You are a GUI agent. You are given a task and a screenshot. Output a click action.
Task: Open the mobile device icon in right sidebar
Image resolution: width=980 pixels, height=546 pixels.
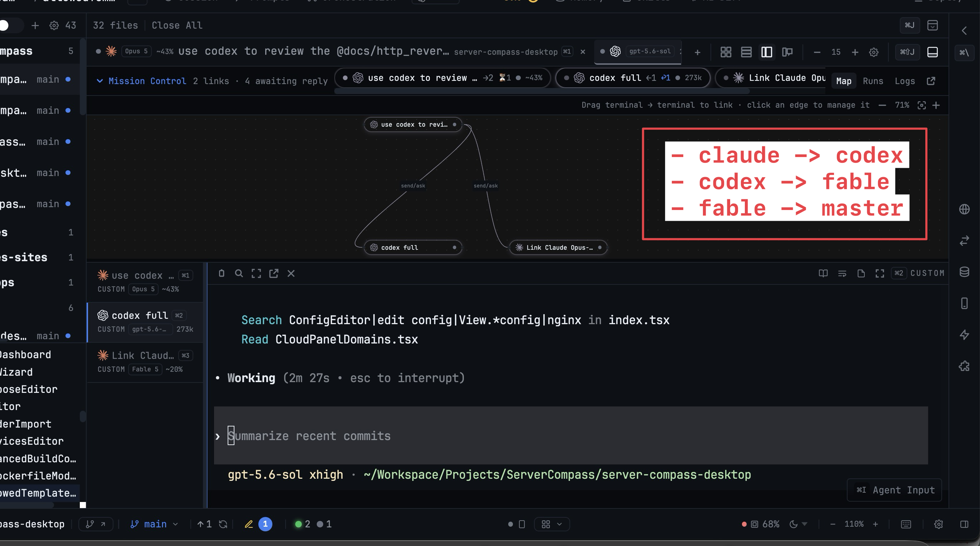pyautogui.click(x=964, y=303)
